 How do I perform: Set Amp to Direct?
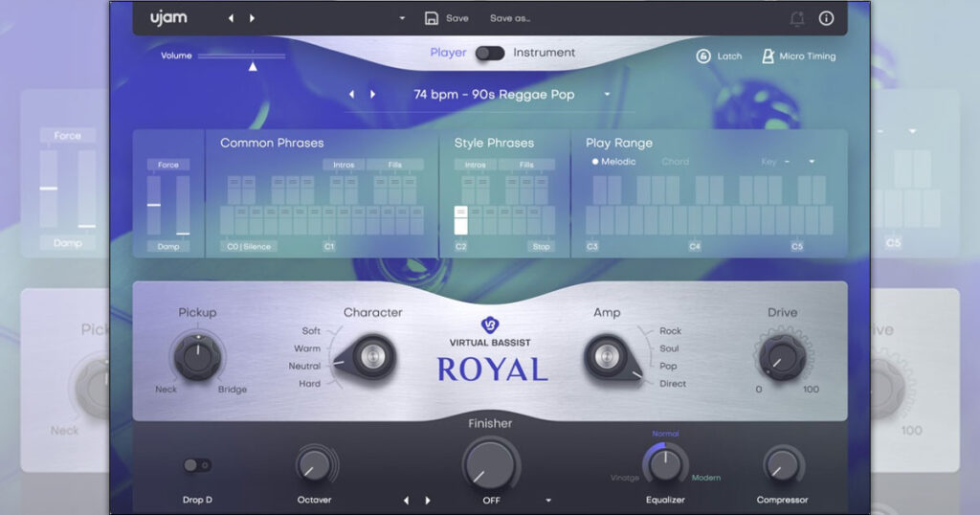(673, 384)
